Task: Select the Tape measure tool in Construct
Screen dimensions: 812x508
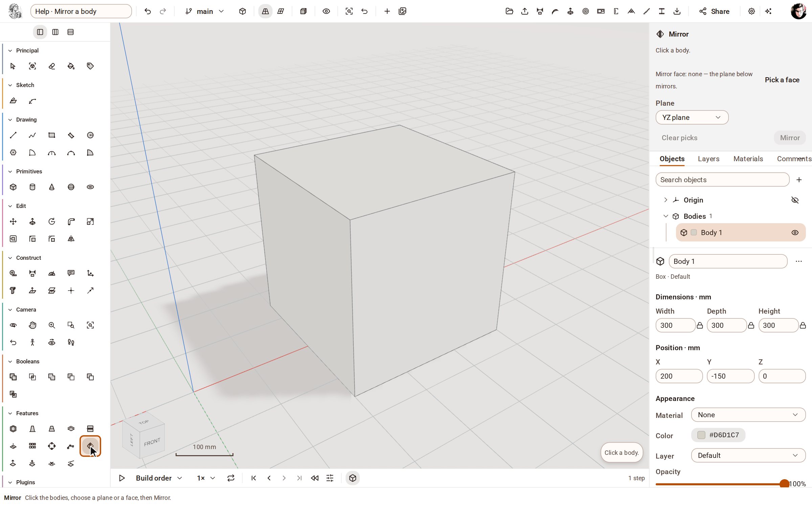Action: [x=13, y=273]
